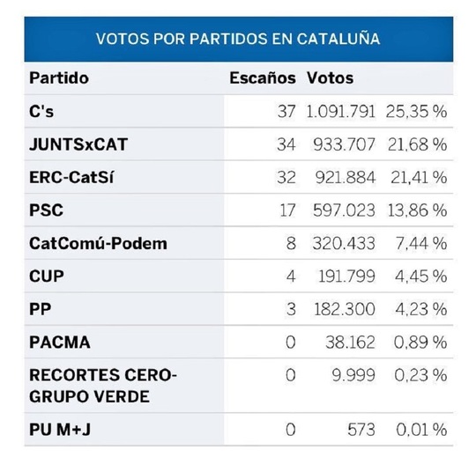The image size is (476, 457).
Task: Click the 'VOTOS POR PARTIDOS EN CATALUÑA' header
Action: point(238,39)
